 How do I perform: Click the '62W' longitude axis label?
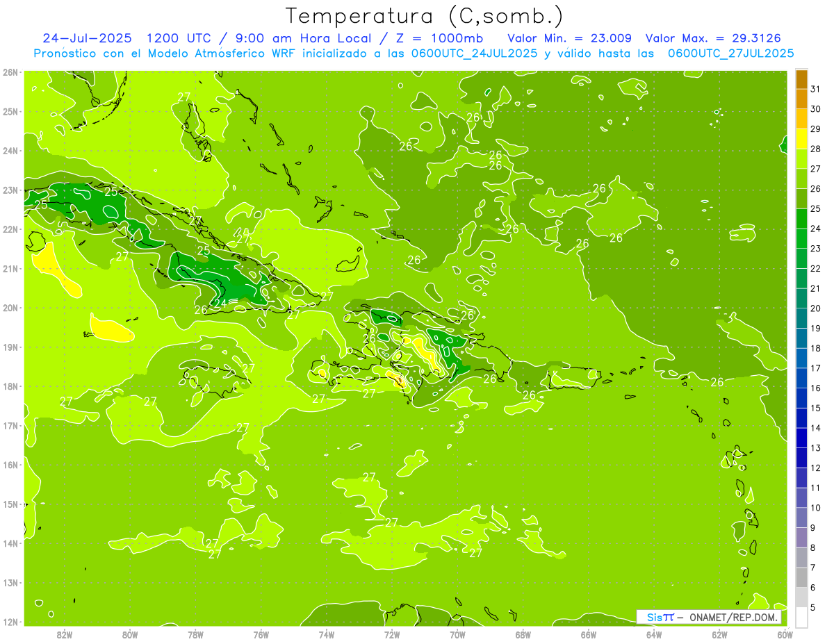pyautogui.click(x=719, y=634)
